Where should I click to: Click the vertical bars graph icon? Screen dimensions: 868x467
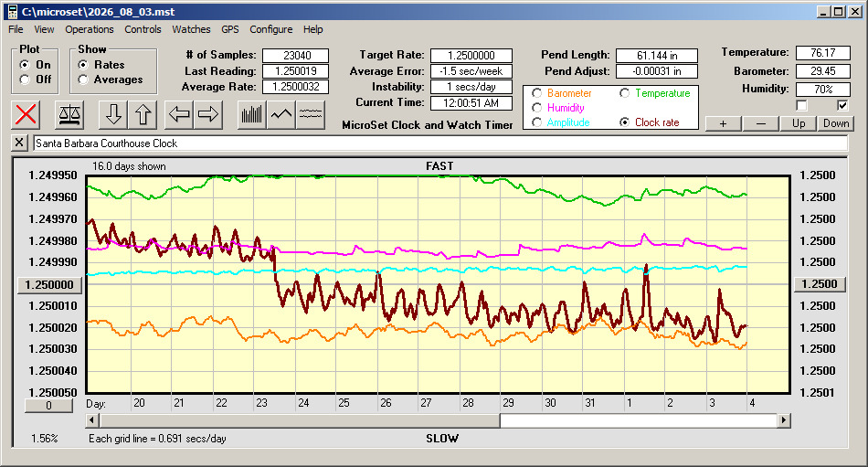252,114
